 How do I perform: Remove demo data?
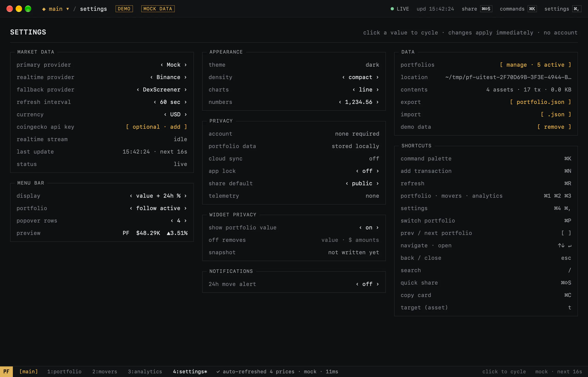pos(554,127)
